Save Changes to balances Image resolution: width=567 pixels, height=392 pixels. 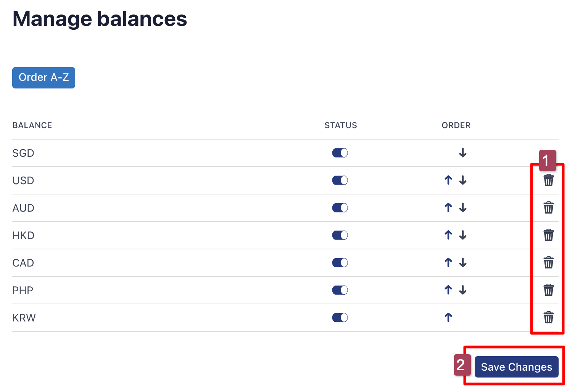click(516, 367)
